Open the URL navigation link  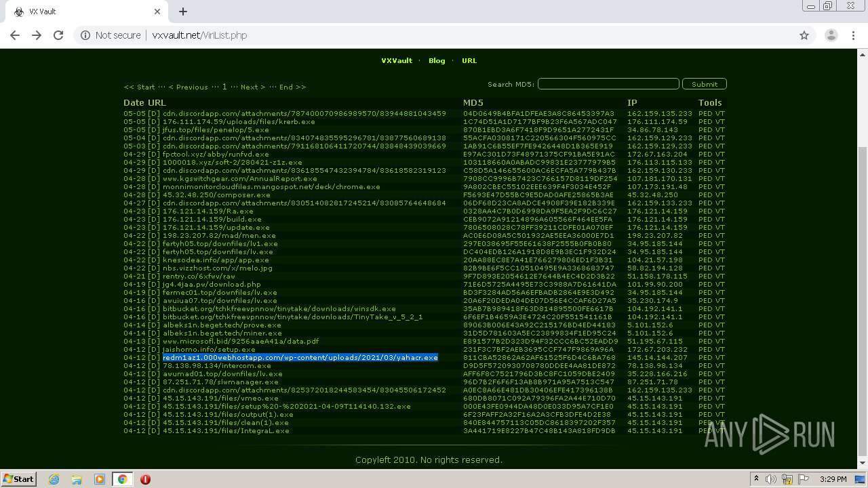(469, 60)
